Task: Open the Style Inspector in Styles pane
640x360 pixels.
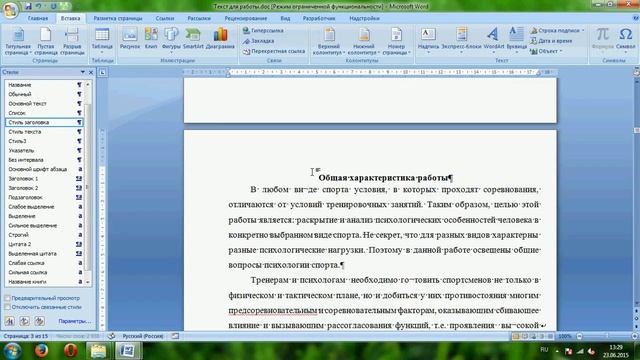Action: tap(24, 321)
